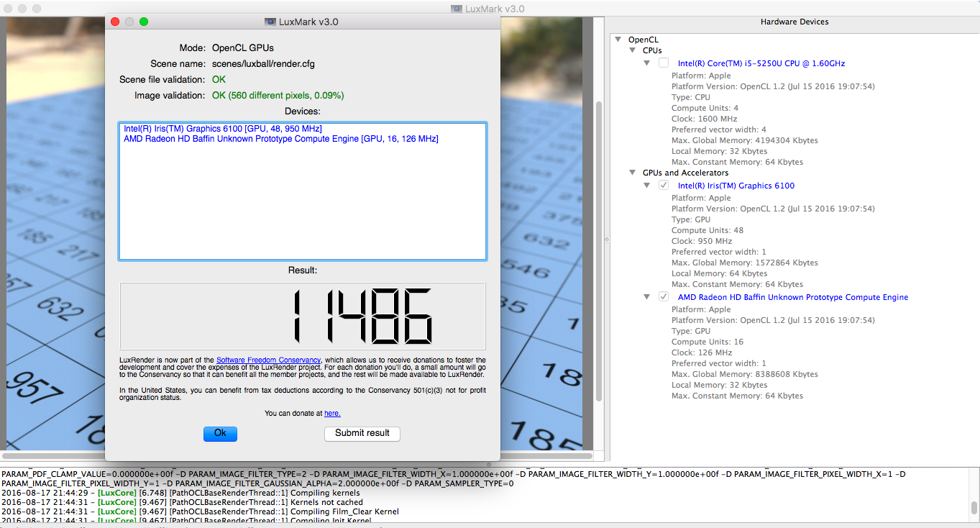Click the render view horizontal scrollbar
Screen dimensions: 980x528
[x=298, y=456]
